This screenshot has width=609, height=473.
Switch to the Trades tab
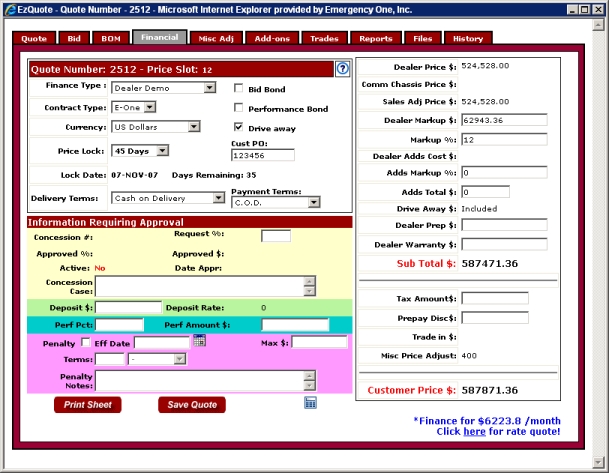pyautogui.click(x=324, y=38)
